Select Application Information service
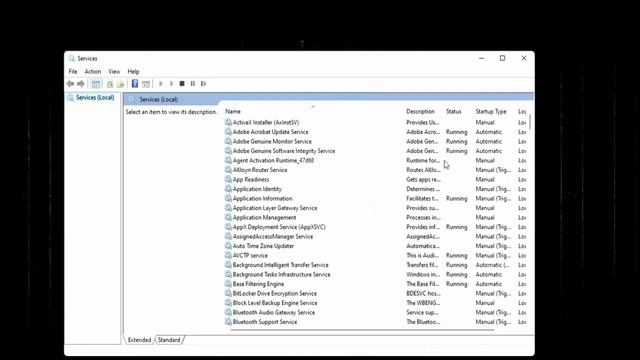The height and width of the screenshot is (360, 640). 262,198
